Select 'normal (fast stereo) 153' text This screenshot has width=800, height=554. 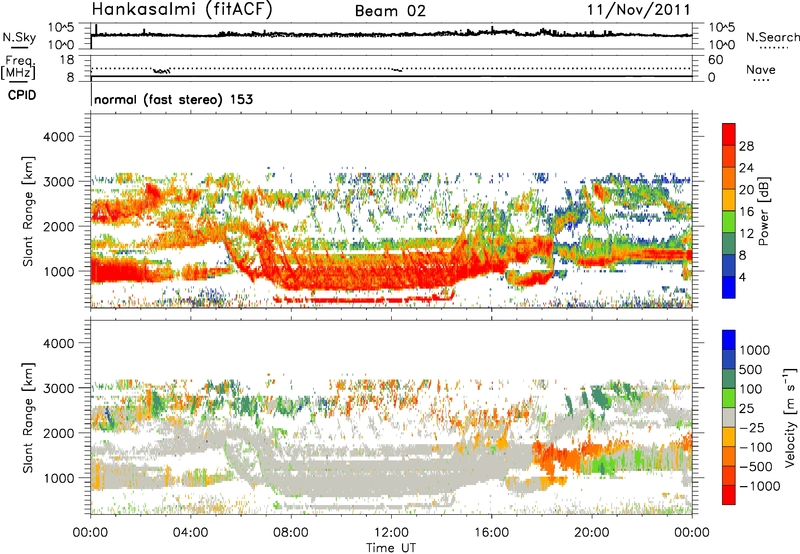[173, 99]
